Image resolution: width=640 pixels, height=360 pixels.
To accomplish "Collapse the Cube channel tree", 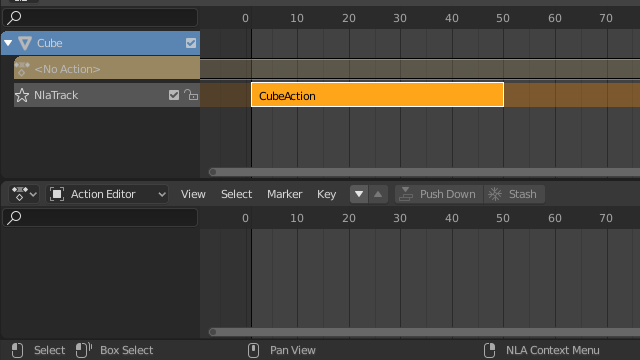I will tap(8, 42).
